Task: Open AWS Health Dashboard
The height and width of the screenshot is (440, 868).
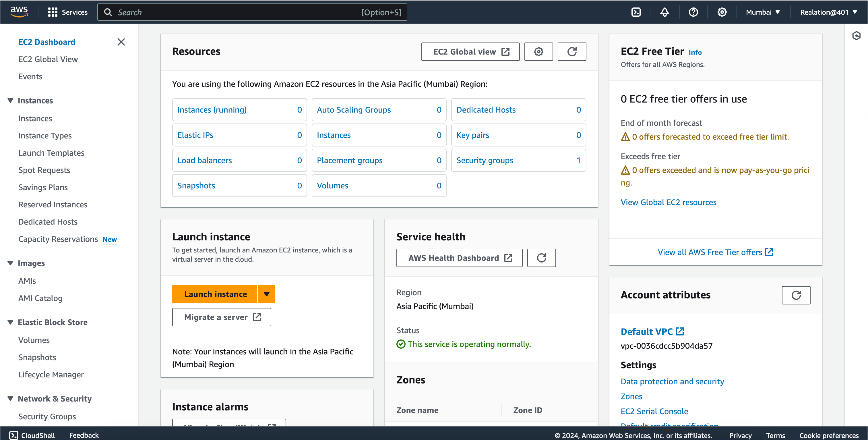Action: point(459,258)
